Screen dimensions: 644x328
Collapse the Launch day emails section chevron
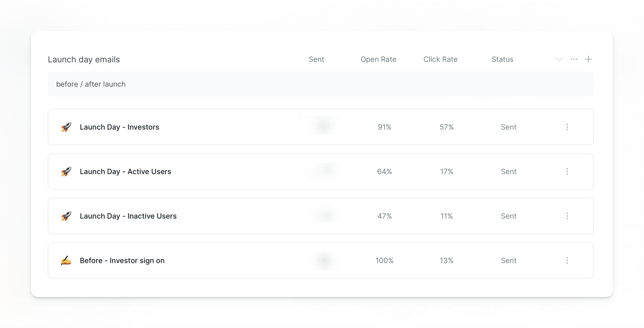click(x=559, y=59)
